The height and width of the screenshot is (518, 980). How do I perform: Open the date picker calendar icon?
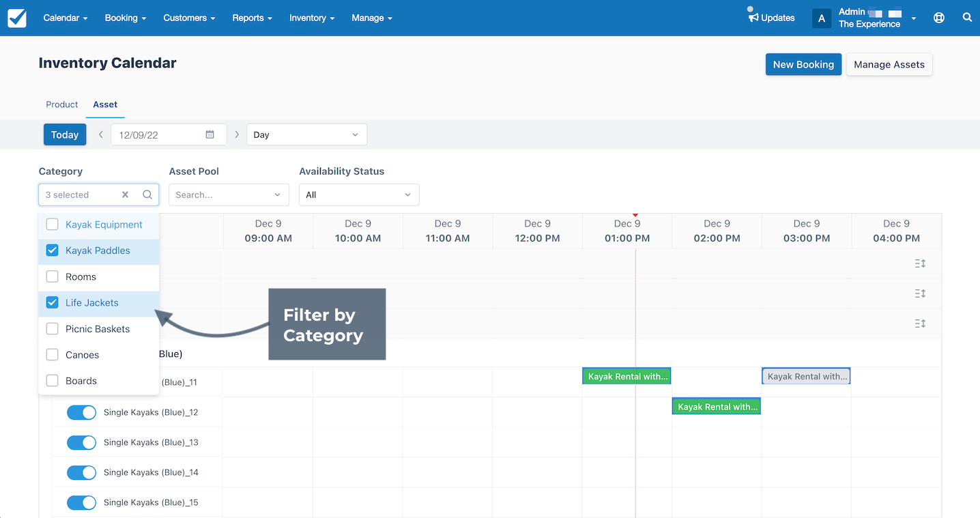[x=210, y=134]
